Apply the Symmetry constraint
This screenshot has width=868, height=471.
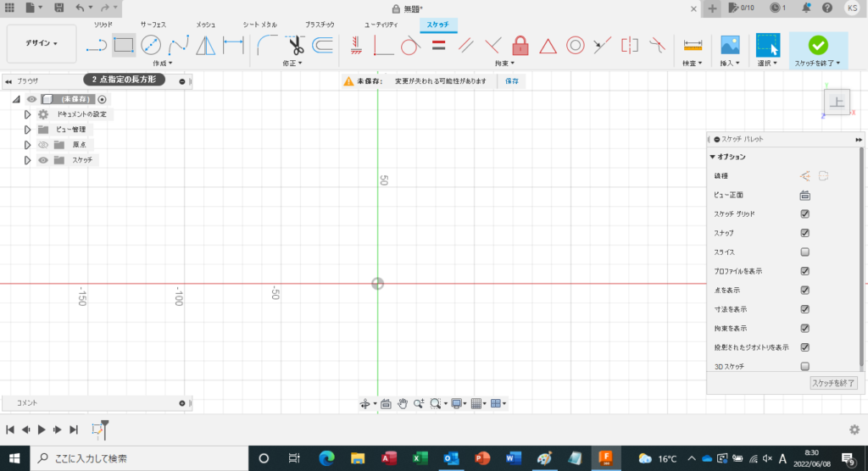[630, 46]
